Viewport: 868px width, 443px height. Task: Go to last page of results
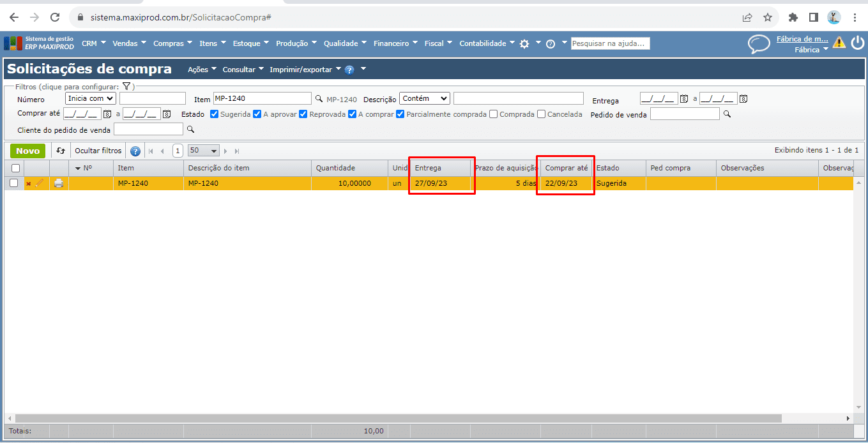tap(237, 151)
